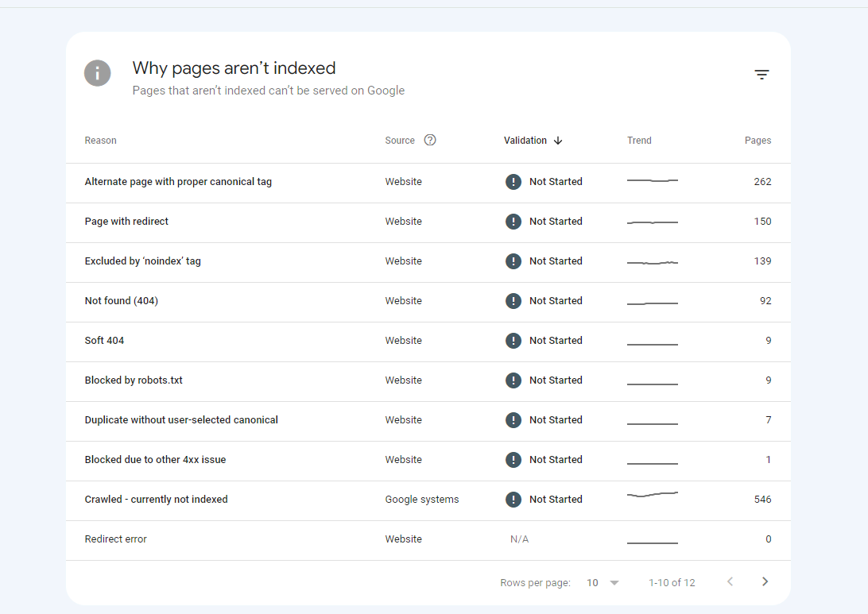Click the previous page chevron
Viewport: 868px width, 614px height.
point(730,581)
